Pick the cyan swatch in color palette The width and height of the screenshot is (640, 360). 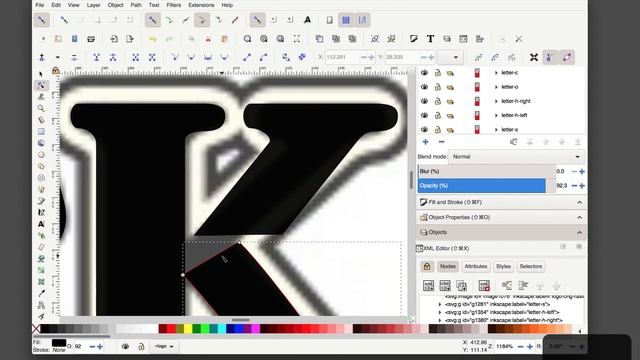(x=222, y=329)
